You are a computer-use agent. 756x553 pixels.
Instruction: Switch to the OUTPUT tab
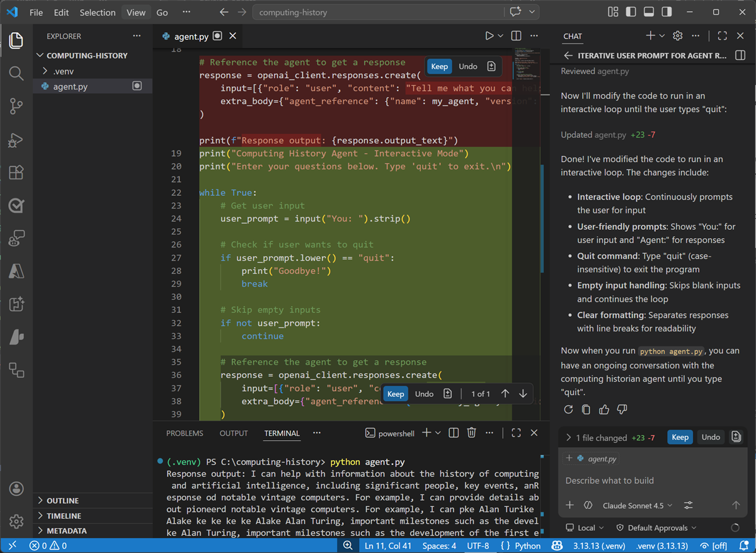click(234, 433)
